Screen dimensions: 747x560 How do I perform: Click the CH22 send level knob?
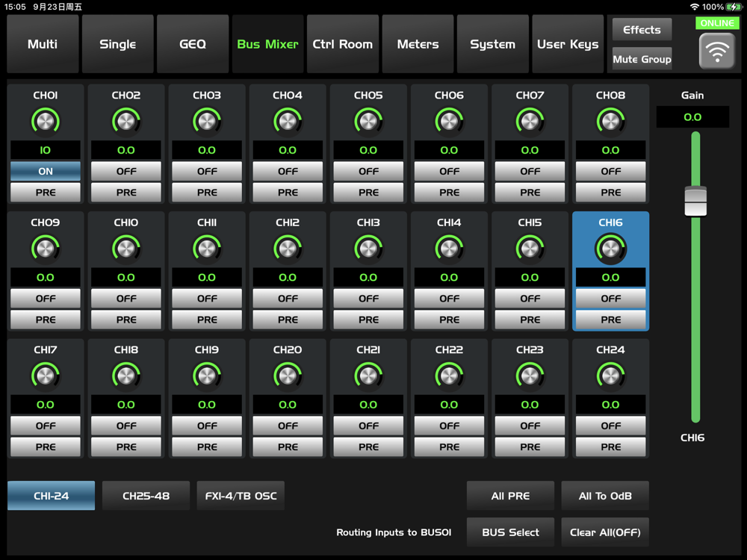449,376
